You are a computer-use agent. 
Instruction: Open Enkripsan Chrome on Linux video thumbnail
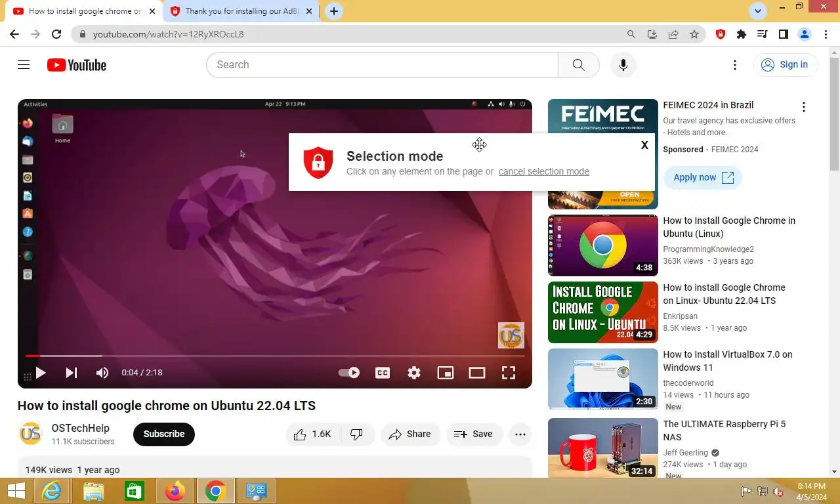point(602,312)
